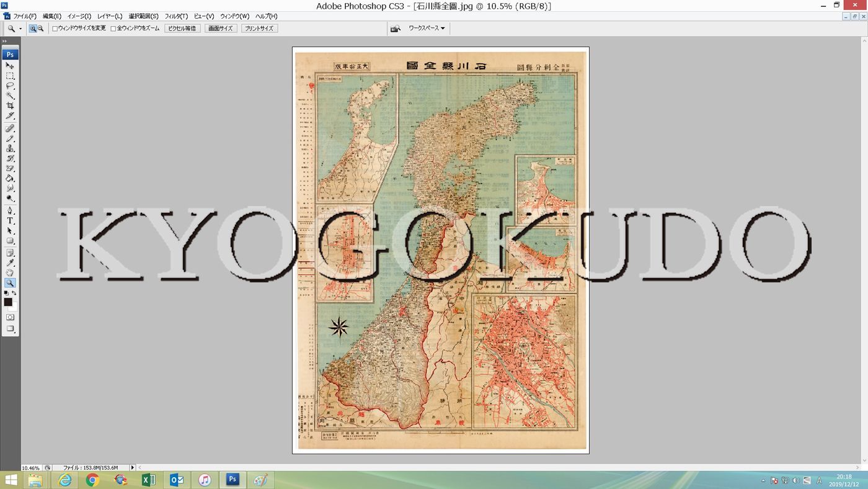
Task: Click the Version Cue status icon
Action: point(47,468)
